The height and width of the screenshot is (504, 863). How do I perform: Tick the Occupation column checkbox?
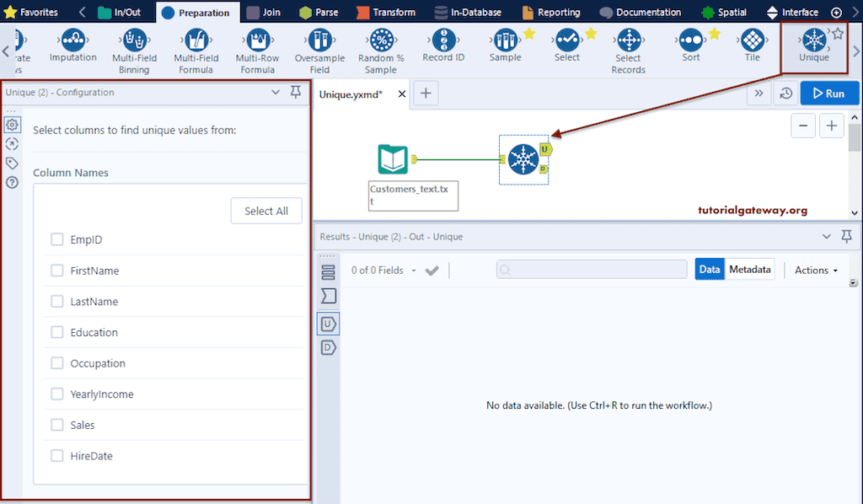click(x=56, y=362)
